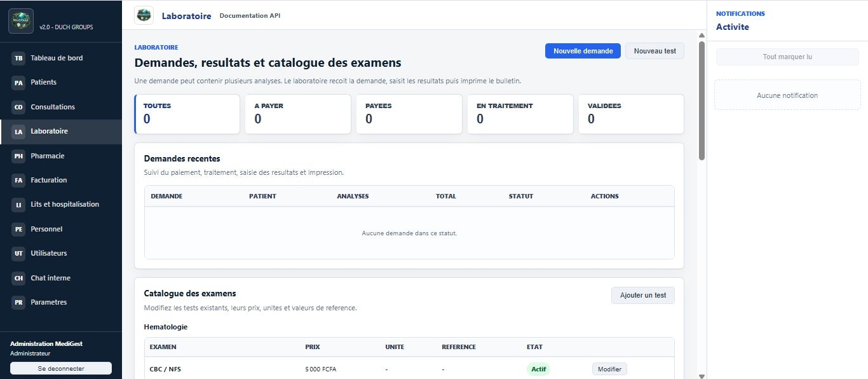Show VALIDEES requests

coord(631,114)
